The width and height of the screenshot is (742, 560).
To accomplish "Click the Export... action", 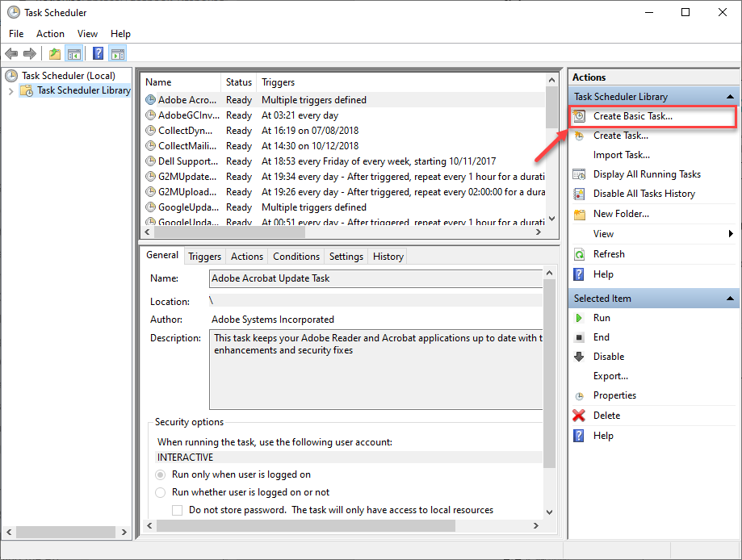I will pyautogui.click(x=610, y=376).
